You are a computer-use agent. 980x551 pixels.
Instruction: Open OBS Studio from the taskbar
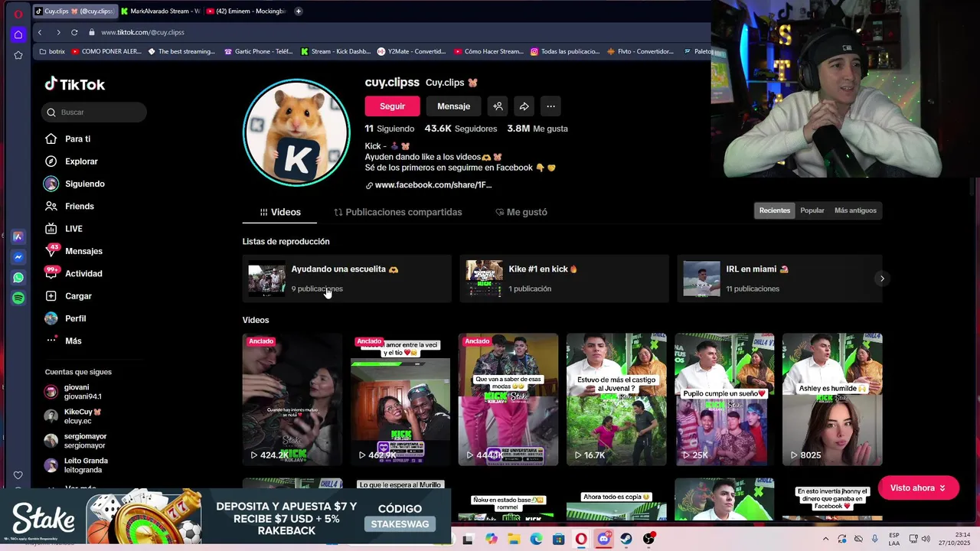pos(648,540)
